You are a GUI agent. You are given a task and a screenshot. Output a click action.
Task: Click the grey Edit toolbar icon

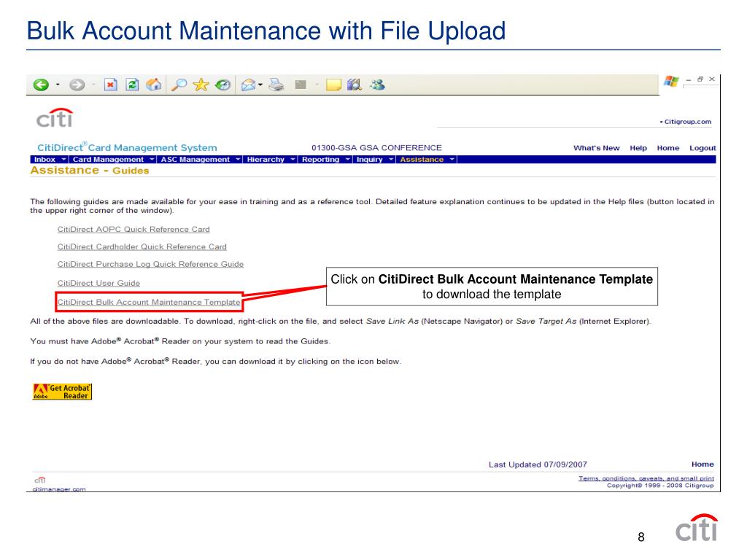coord(301,85)
